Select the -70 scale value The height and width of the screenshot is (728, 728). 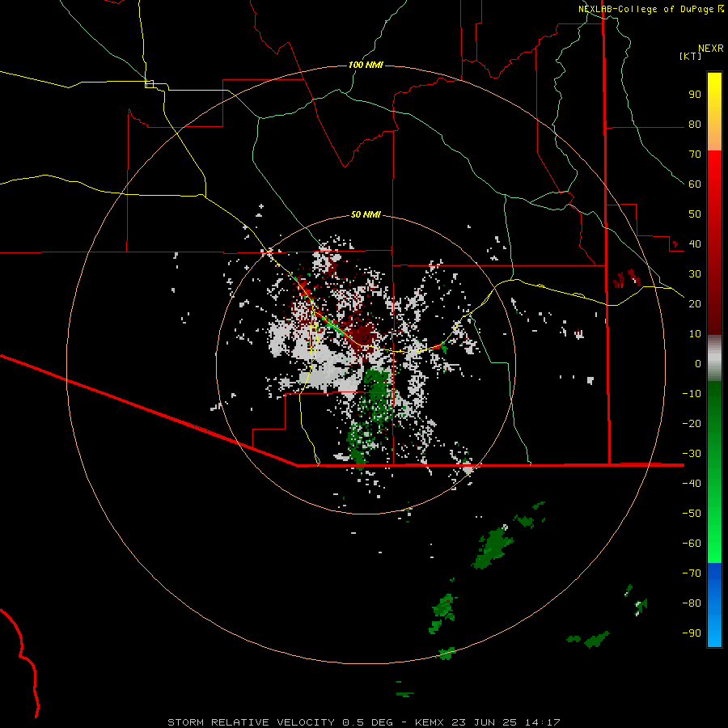[x=692, y=573]
